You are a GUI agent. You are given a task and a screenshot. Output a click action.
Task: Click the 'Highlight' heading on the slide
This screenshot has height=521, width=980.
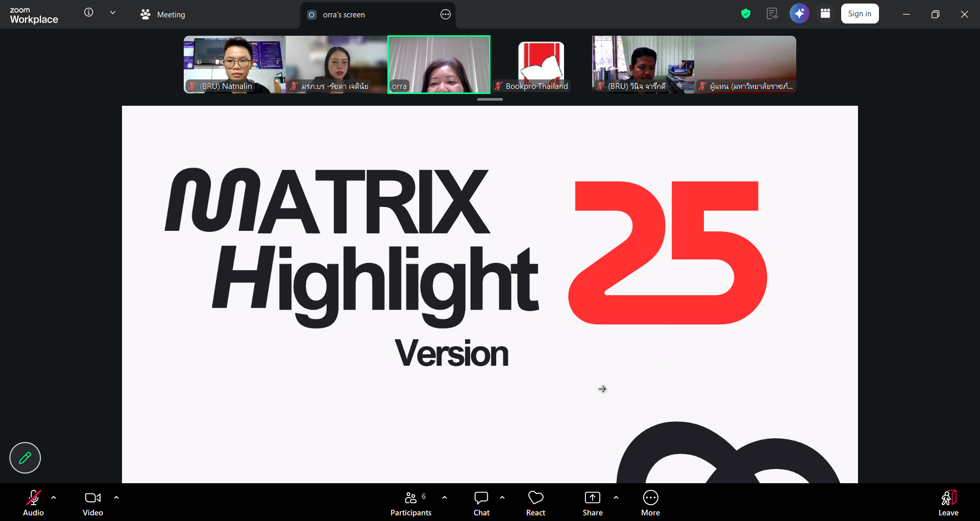[x=376, y=286]
